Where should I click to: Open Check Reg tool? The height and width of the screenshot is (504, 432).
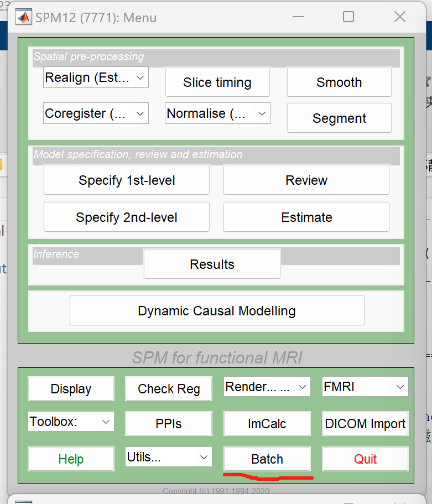169,388
